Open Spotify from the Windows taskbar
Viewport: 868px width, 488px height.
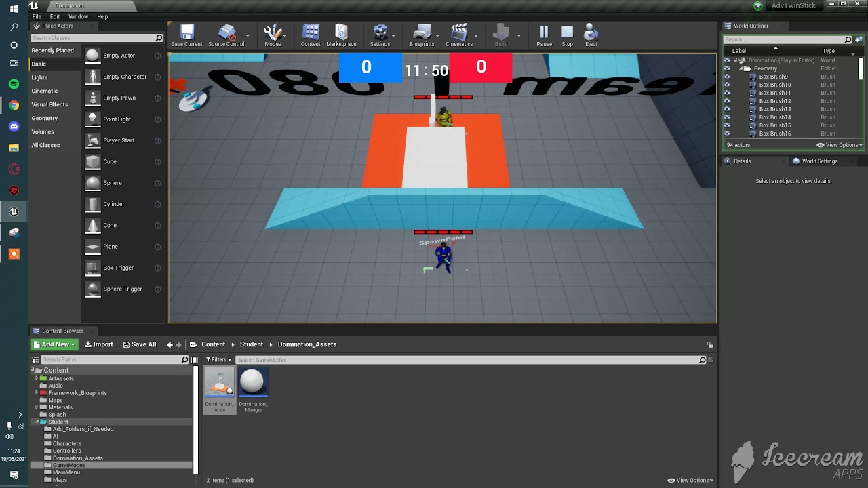[14, 84]
